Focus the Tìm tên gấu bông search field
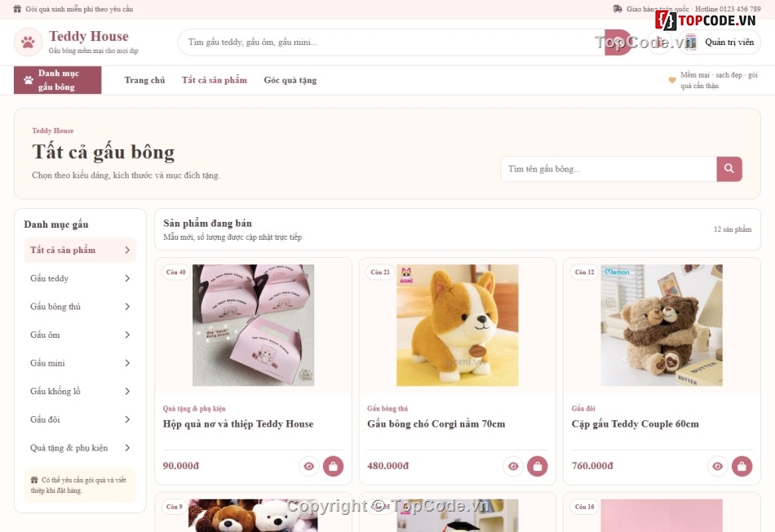The image size is (775, 532). point(609,169)
